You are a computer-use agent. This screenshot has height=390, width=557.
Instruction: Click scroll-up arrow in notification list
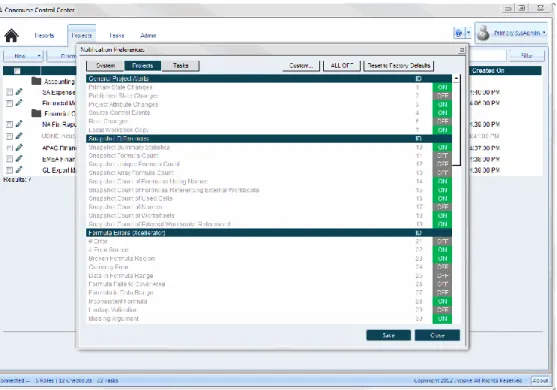(456, 78)
